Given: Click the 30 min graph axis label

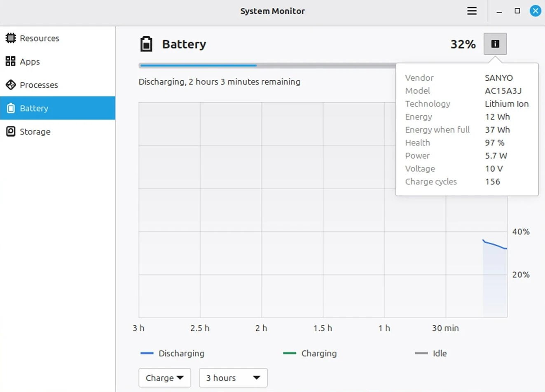Looking at the screenshot, I should coord(445,328).
